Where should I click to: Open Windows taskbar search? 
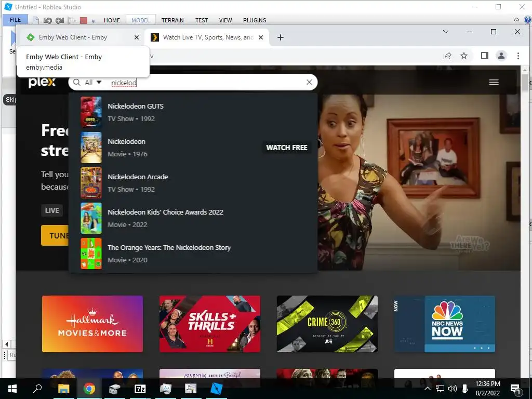pyautogui.click(x=37, y=388)
